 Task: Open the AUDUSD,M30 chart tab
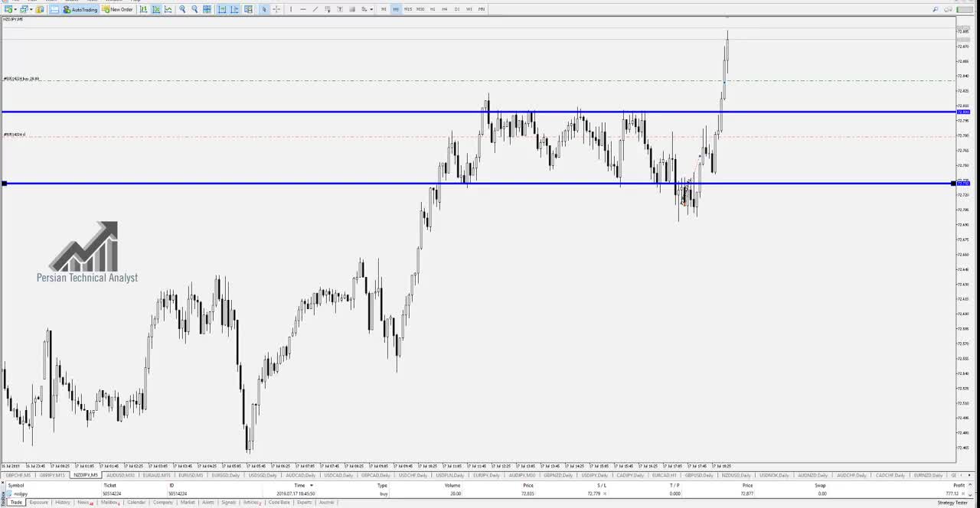click(120, 475)
